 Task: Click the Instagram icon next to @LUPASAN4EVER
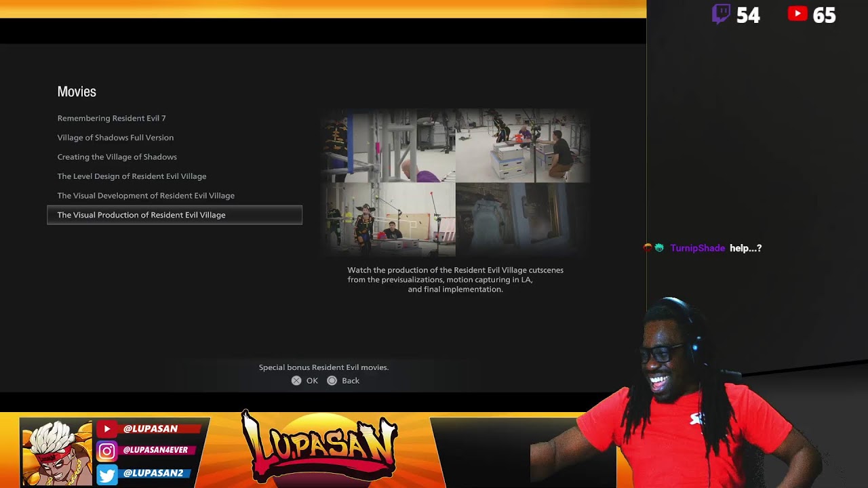coord(106,451)
